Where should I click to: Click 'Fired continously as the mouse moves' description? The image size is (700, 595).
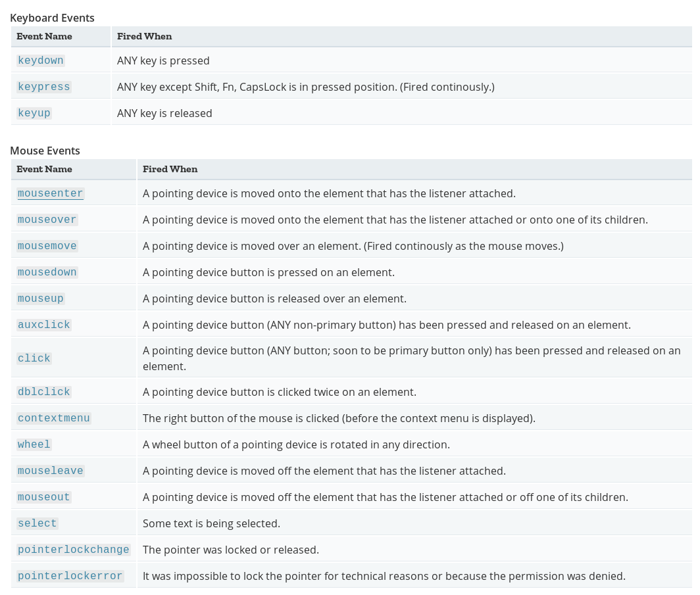[x=353, y=246]
